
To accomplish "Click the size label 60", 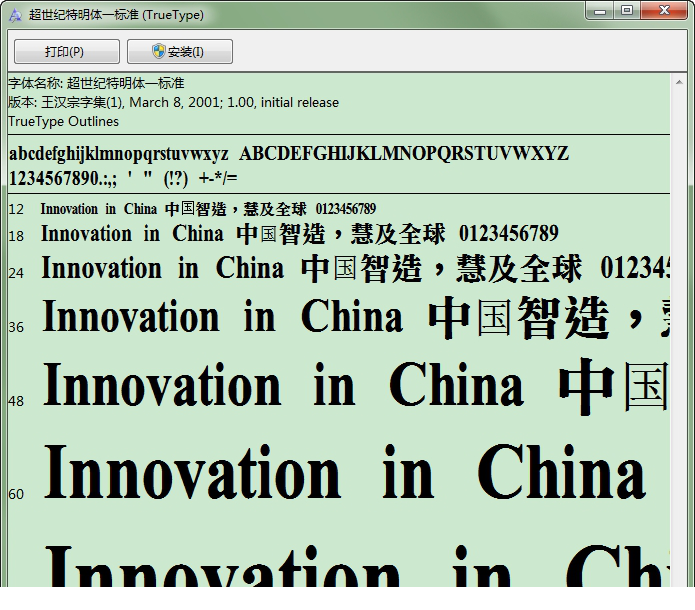I will [x=16, y=494].
